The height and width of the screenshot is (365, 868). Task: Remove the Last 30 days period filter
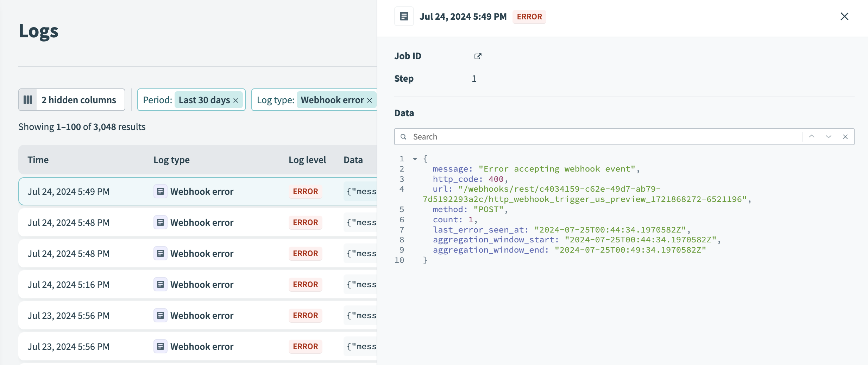(236, 100)
